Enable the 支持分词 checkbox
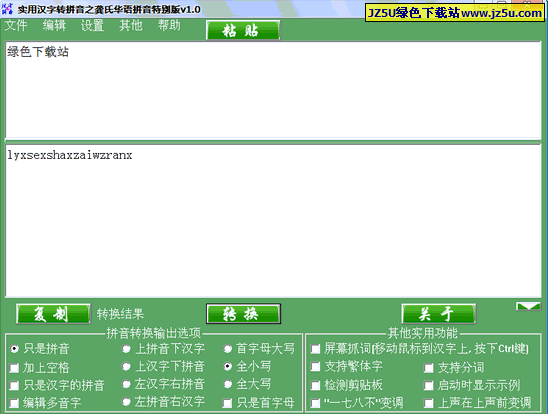The image size is (548, 414). pyautogui.click(x=454, y=368)
